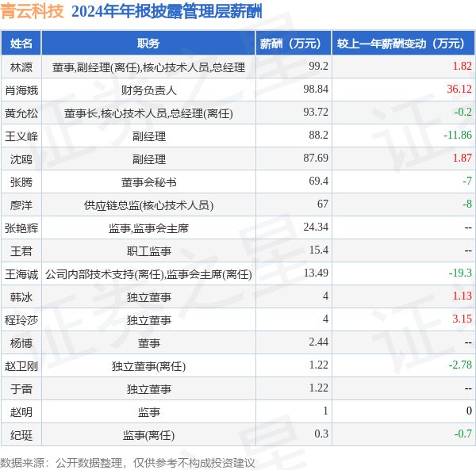Click the change value -2.78

460,365
